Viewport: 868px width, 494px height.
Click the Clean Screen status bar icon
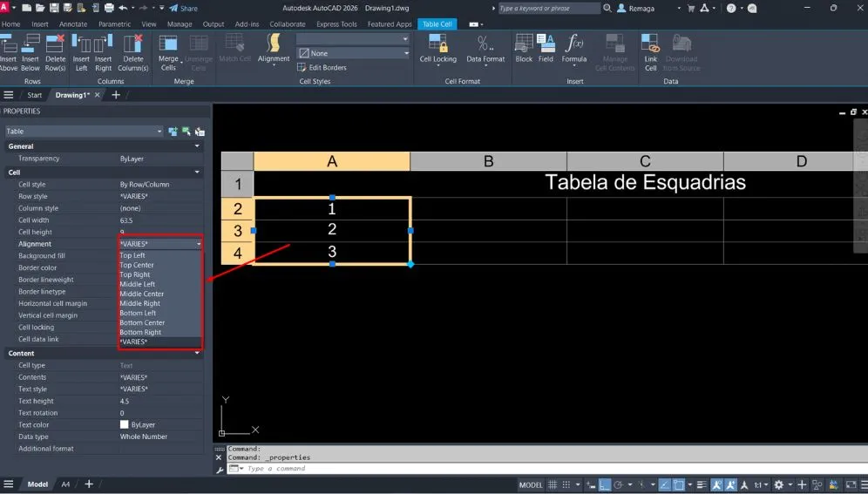point(851,485)
